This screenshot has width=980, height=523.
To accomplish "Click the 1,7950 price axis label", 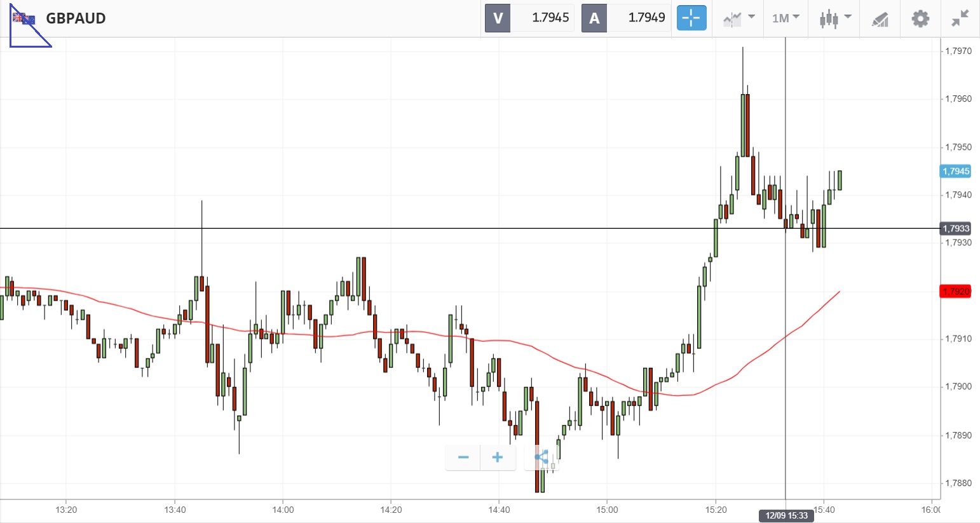I will [958, 147].
